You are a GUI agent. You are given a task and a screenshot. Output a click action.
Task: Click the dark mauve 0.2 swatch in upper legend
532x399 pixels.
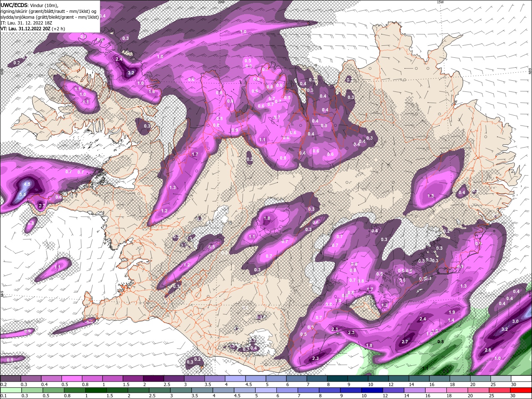coord(10,379)
